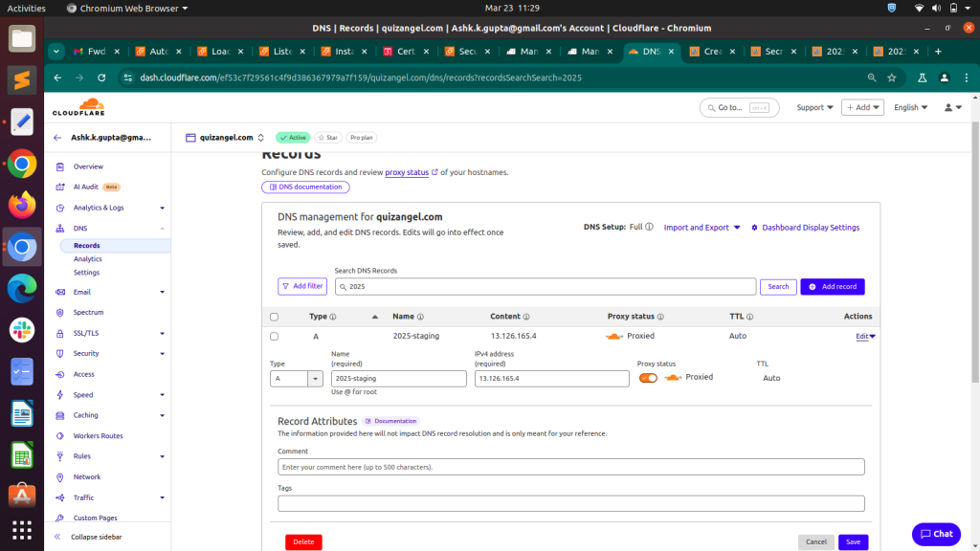The width and height of the screenshot is (980, 551).
Task: Open Files app in Ubuntu dock
Action: pos(22,38)
